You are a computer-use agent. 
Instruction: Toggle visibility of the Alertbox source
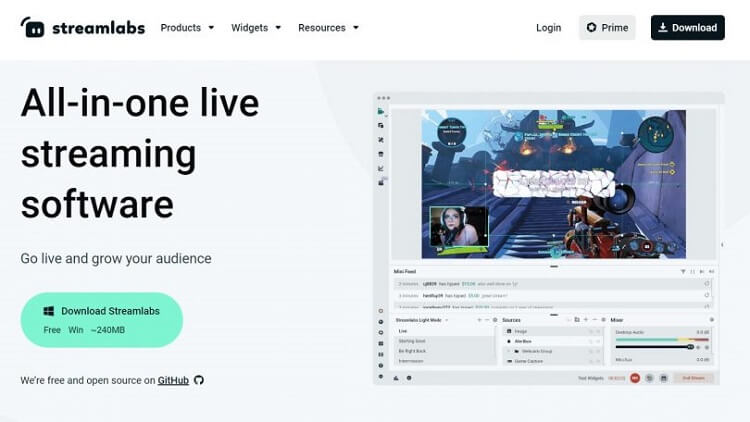[x=598, y=341]
